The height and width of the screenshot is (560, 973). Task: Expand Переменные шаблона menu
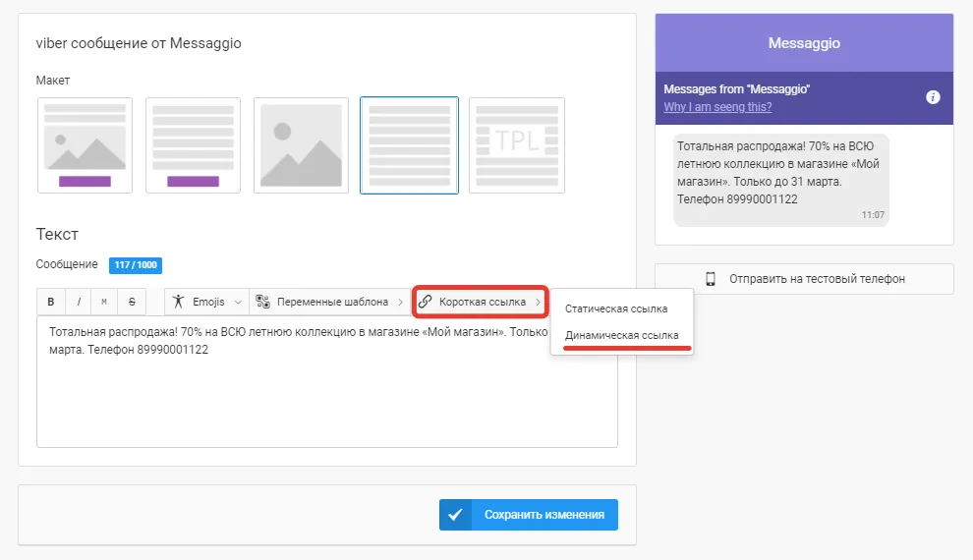click(x=329, y=302)
